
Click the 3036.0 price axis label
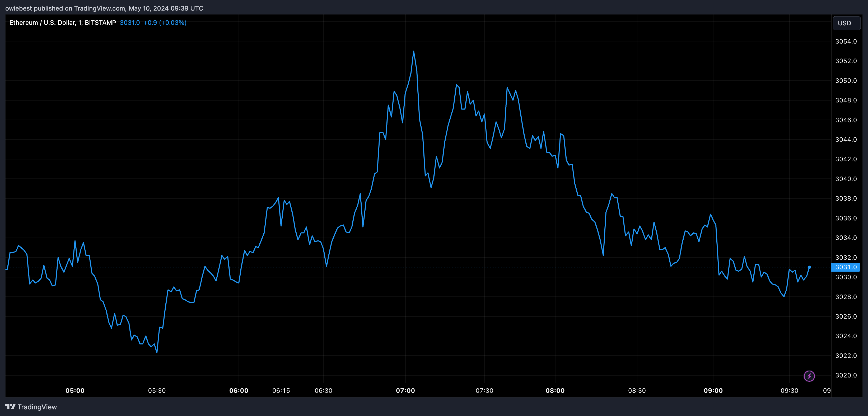846,218
